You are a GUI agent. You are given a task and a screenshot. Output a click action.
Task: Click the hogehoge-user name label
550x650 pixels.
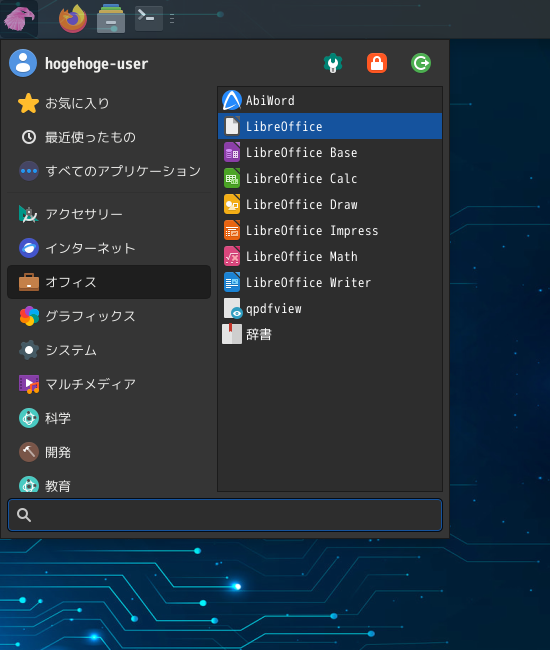[x=96, y=64]
